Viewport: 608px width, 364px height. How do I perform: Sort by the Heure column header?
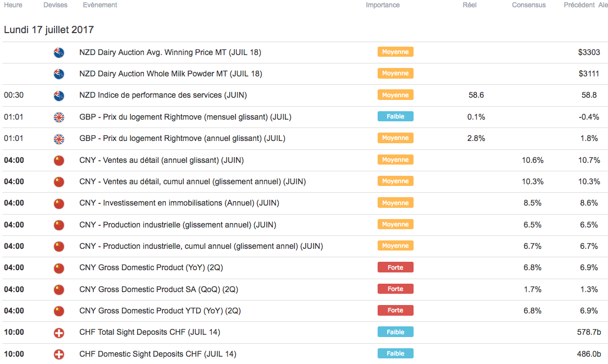(x=13, y=5)
